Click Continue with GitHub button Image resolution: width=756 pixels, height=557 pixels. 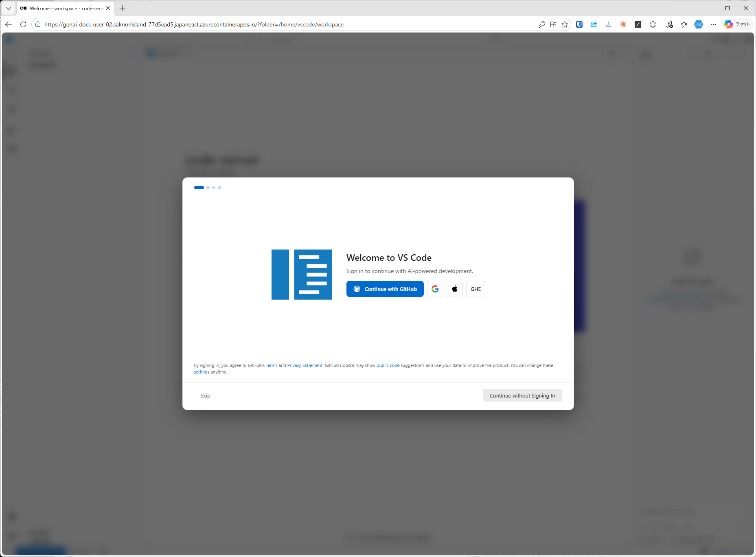[385, 289]
